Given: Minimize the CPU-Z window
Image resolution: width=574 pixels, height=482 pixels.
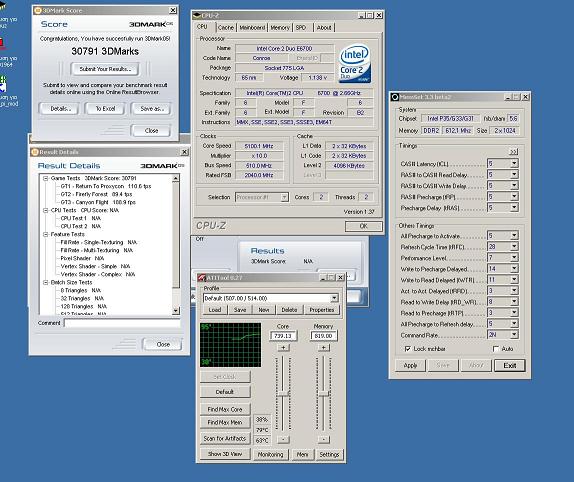Looking at the screenshot, I should 362,15.
